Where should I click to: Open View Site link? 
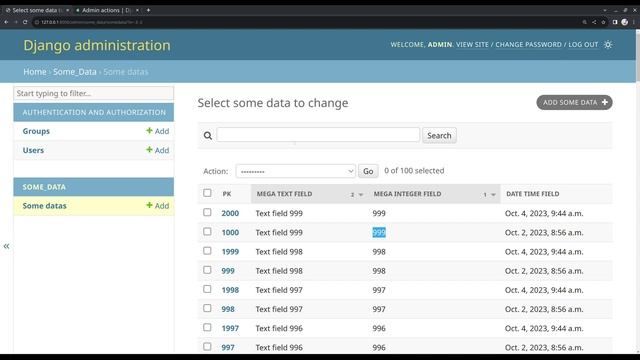pyautogui.click(x=472, y=44)
